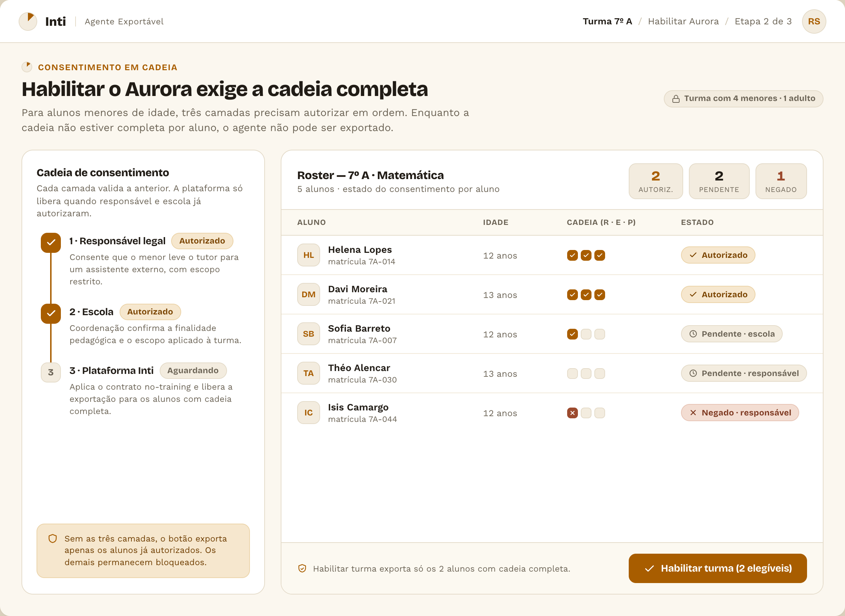Click the '2 Pendente' counter card

point(719,181)
